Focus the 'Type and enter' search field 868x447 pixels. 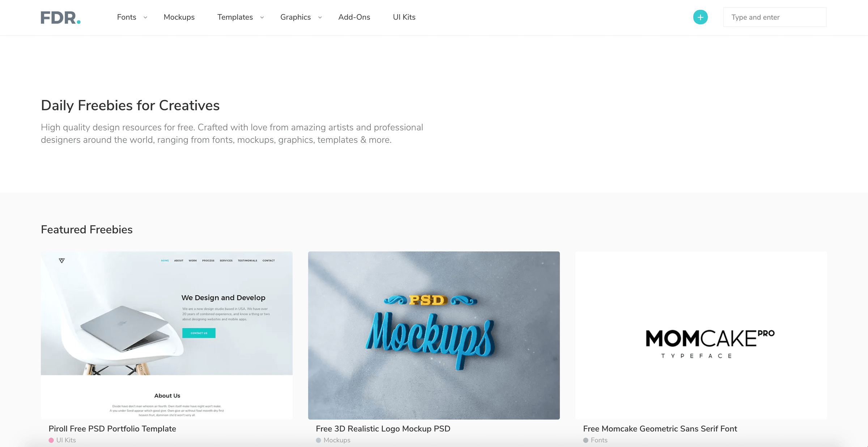[x=775, y=17]
